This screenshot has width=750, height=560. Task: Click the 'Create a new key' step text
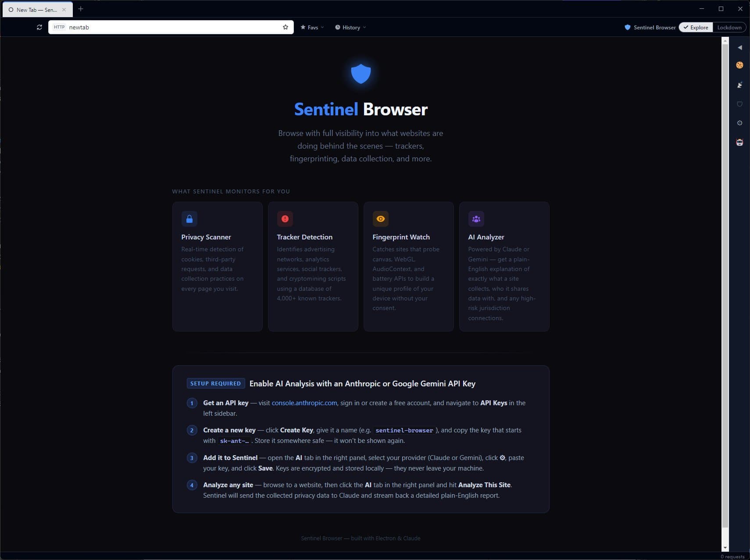229,430
